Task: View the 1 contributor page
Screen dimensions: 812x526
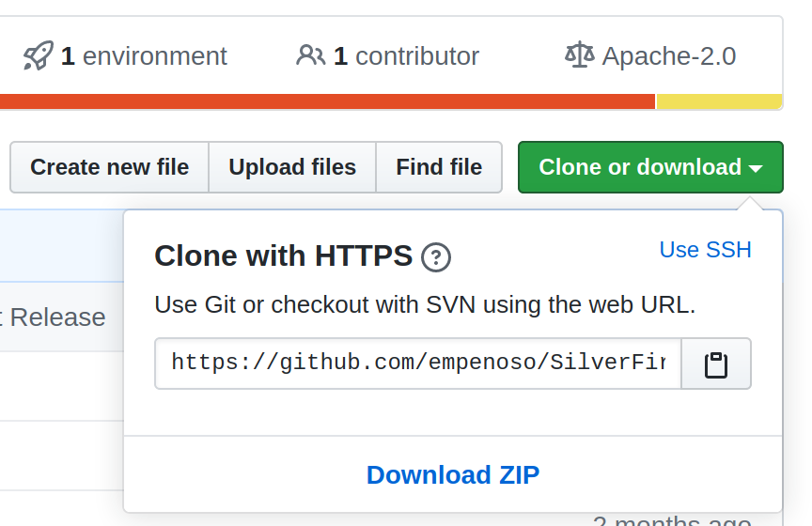Action: pos(406,56)
